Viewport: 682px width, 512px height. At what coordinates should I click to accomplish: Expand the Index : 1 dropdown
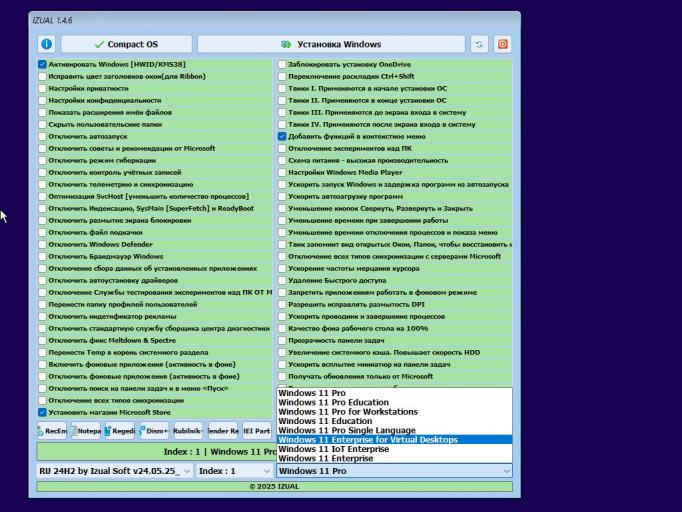click(x=234, y=471)
